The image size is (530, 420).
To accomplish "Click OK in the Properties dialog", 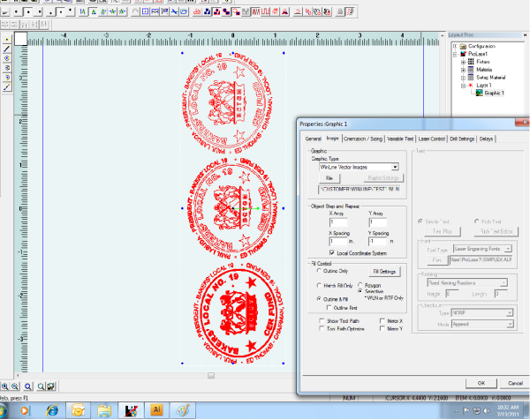I will tap(481, 383).
